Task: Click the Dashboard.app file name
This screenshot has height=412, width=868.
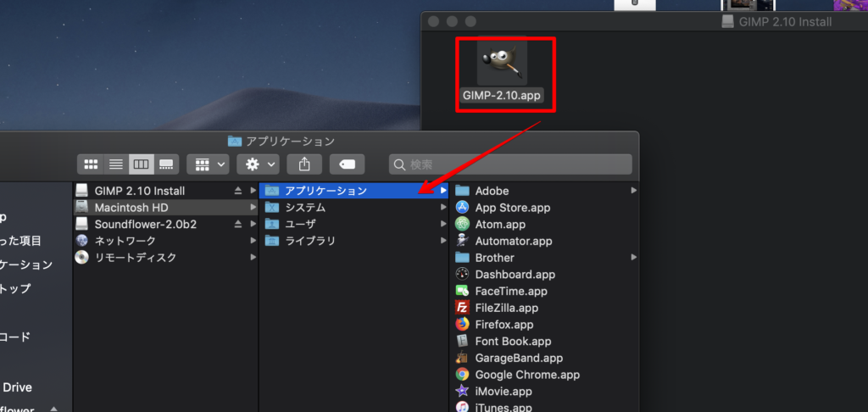Action: pos(515,274)
